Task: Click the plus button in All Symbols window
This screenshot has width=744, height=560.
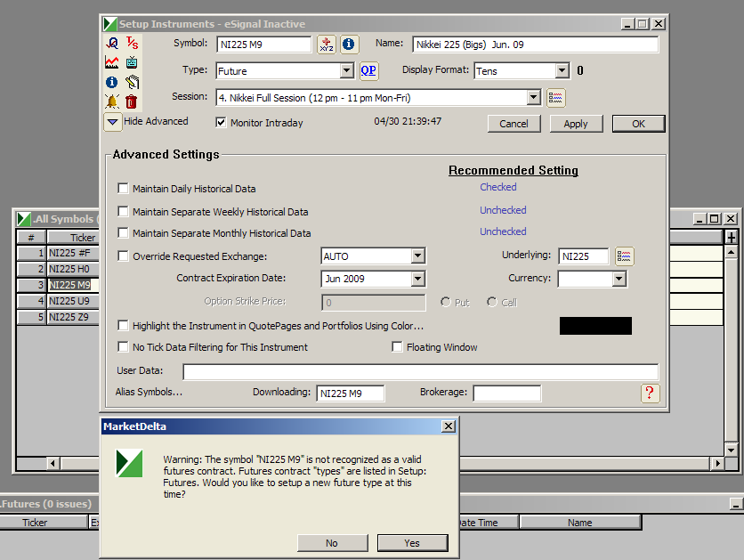Action: pos(732,237)
